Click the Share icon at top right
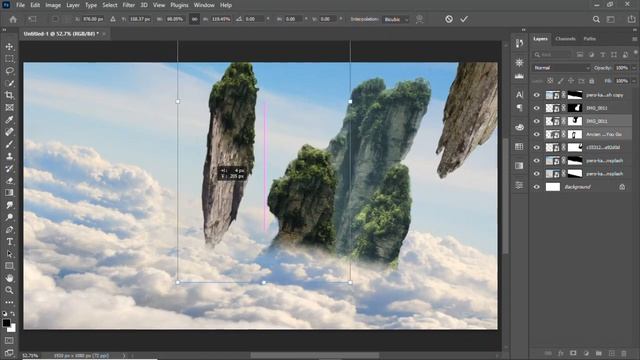The image size is (640, 360). [631, 19]
